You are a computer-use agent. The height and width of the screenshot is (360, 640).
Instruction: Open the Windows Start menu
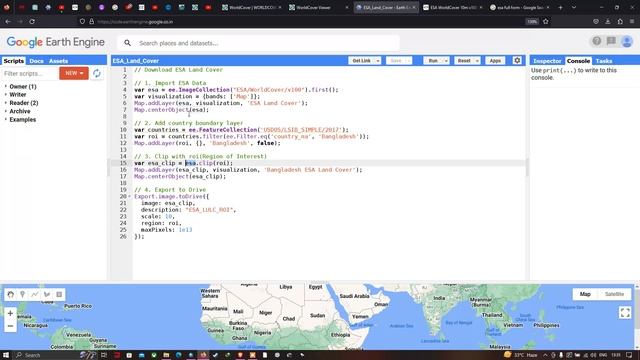[6, 355]
